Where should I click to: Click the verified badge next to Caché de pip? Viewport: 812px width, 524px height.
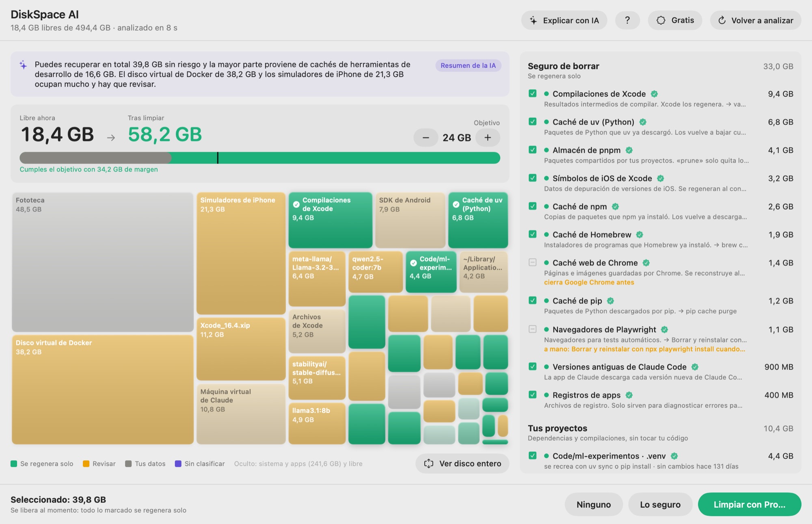point(611,301)
